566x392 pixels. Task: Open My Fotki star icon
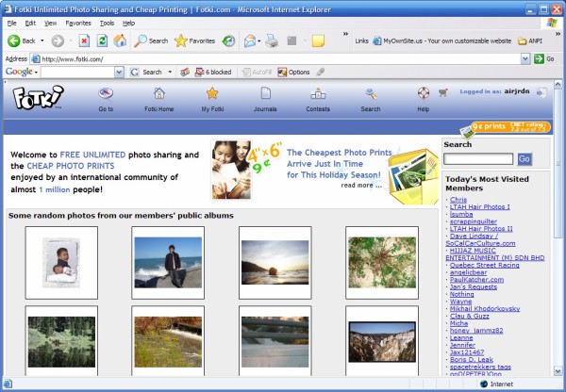(212, 93)
